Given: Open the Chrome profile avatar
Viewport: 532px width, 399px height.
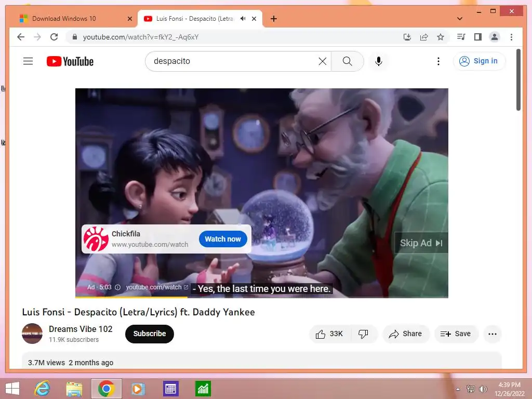Looking at the screenshot, I should coord(495,37).
